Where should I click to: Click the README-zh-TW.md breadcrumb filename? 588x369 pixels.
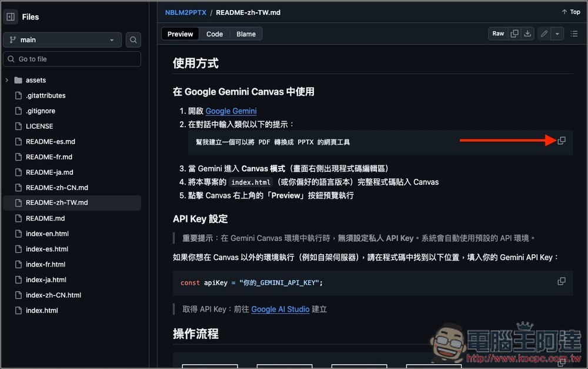(248, 12)
